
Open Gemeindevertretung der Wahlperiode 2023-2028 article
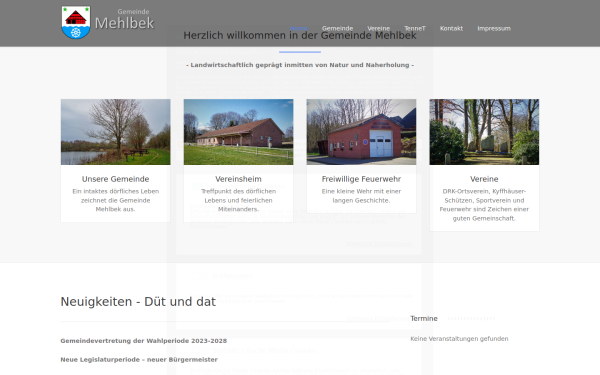tap(143, 341)
